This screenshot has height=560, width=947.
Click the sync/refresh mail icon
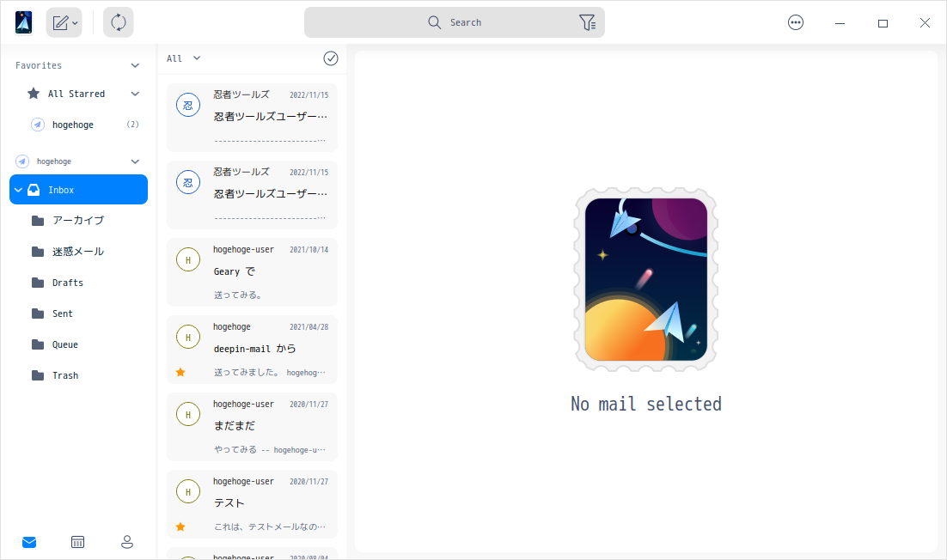click(x=119, y=23)
